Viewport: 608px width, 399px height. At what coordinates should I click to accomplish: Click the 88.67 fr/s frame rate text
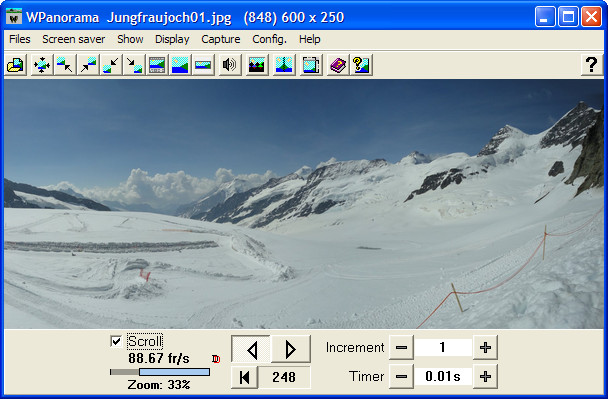[159, 358]
